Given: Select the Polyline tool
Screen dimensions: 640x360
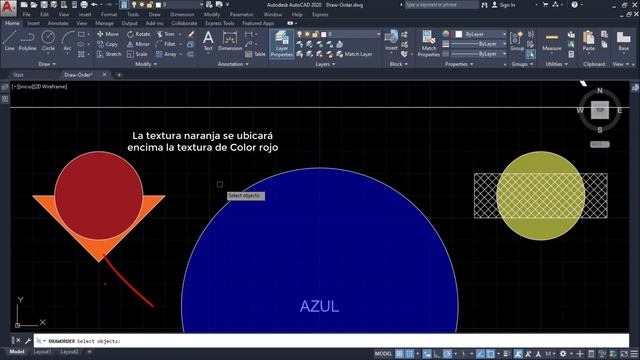Looking at the screenshot, I should (x=27, y=41).
